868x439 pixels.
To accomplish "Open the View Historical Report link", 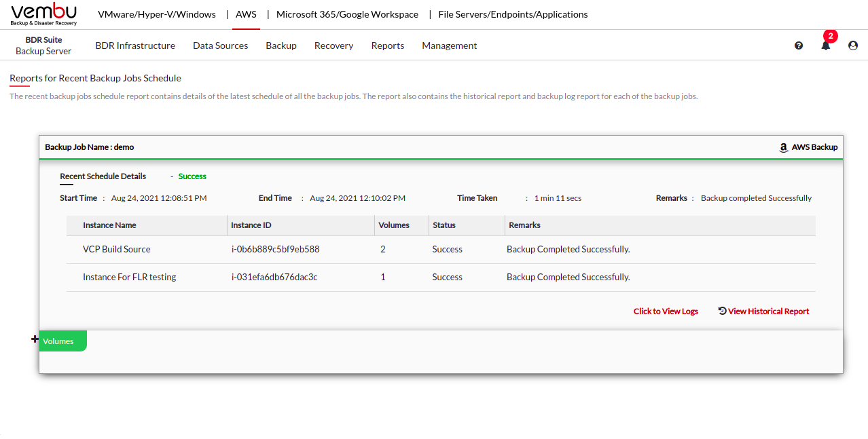I will coord(764,311).
